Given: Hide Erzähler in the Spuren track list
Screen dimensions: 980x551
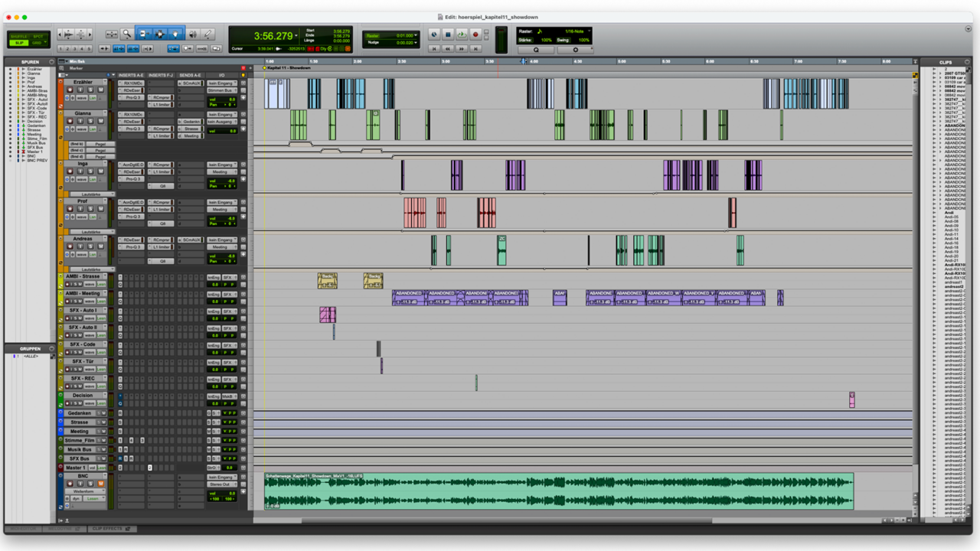Looking at the screenshot, I should [x=11, y=69].
